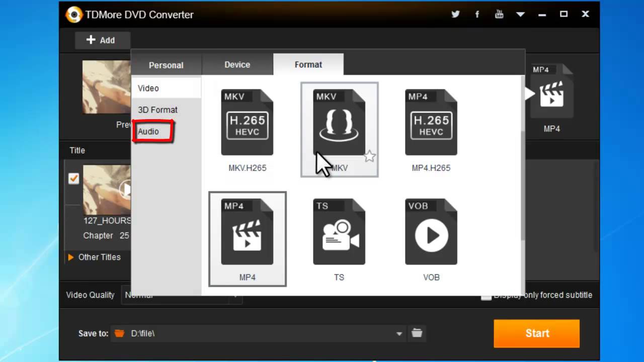Open the Save to path dropdown
644x362 pixels.
[399, 333]
